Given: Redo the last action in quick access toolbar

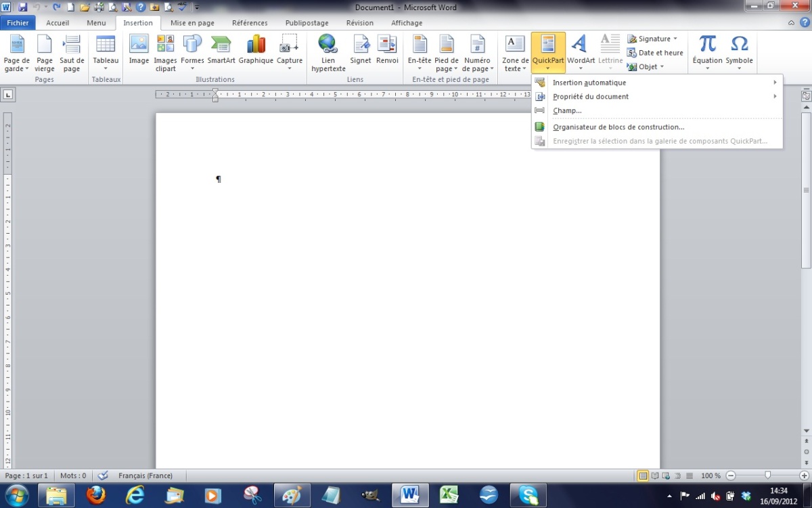Looking at the screenshot, I should [56, 7].
